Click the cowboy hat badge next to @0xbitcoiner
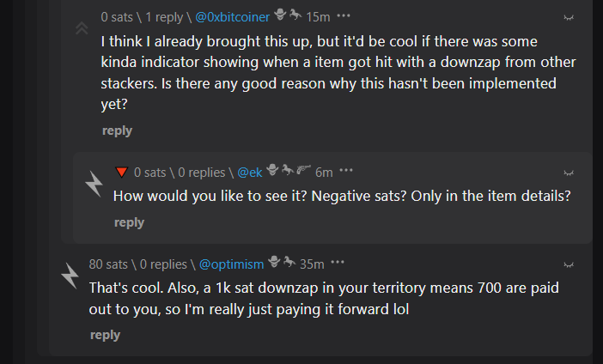The width and height of the screenshot is (603, 364). point(280,15)
